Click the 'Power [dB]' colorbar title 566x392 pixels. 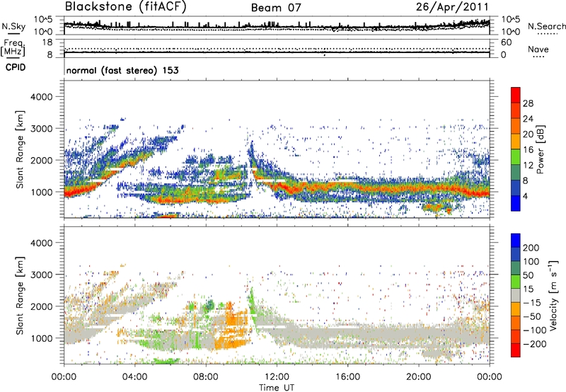pyautogui.click(x=540, y=149)
